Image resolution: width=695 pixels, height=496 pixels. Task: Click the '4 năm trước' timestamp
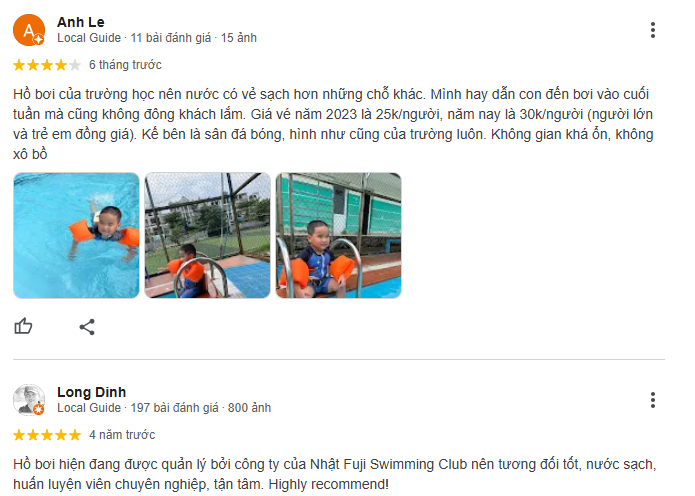122,435
